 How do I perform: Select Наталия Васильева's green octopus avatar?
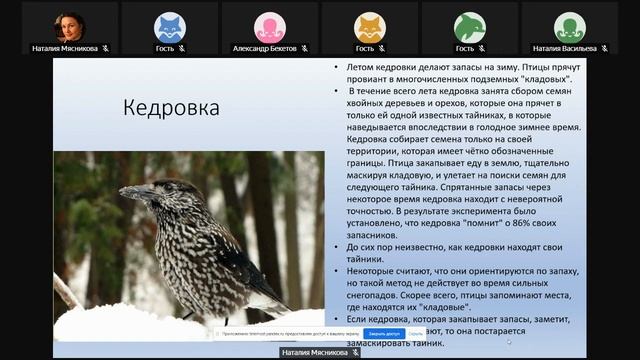570,28
